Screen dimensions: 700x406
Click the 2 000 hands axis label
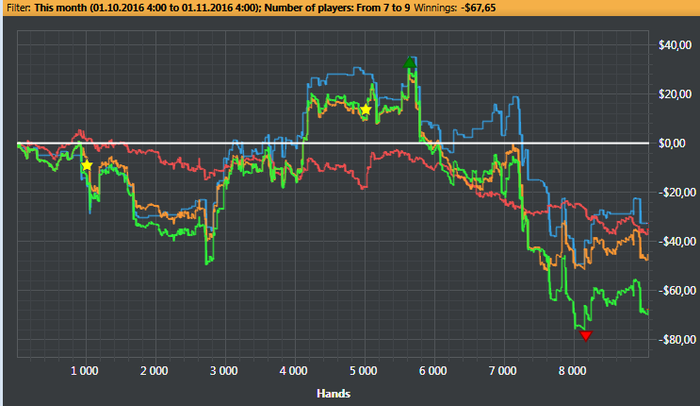pyautogui.click(x=154, y=371)
